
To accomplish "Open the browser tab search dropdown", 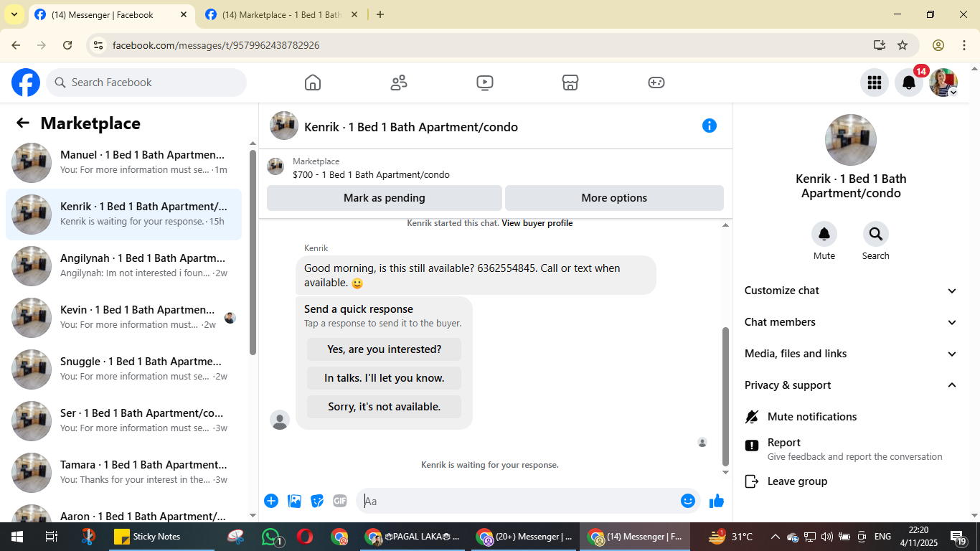I will (14, 14).
